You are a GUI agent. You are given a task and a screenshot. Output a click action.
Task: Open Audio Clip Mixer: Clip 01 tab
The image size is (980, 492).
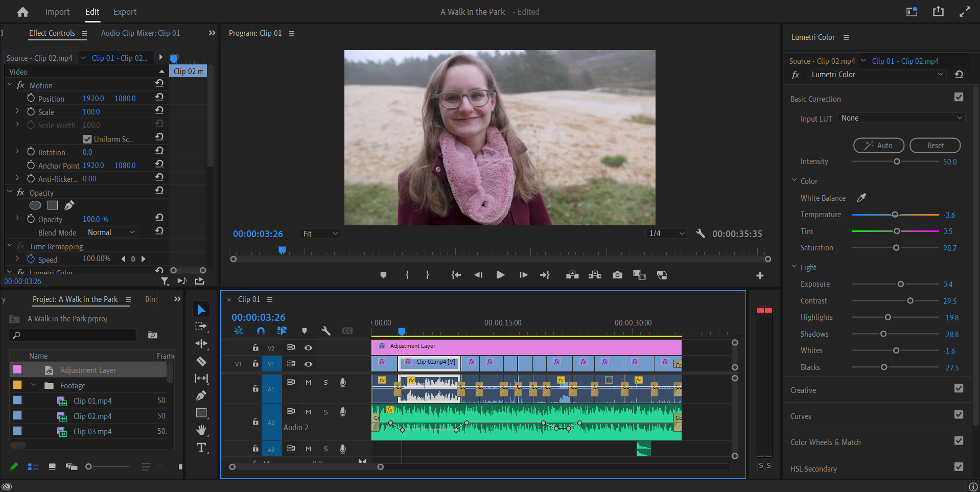point(141,33)
